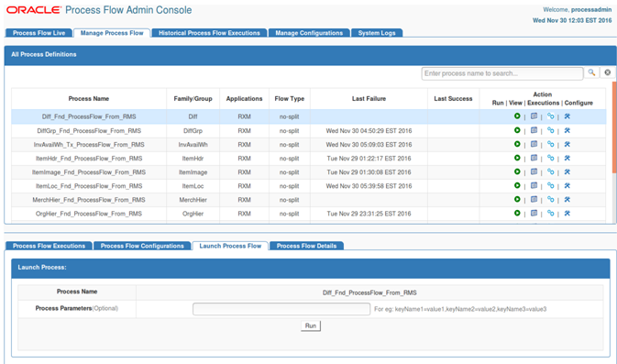Viewport: 617px width, 364px height.
Task: Open executions for ItemImage_Fnd_ProcessFlow_From_RMS
Action: tap(550, 171)
